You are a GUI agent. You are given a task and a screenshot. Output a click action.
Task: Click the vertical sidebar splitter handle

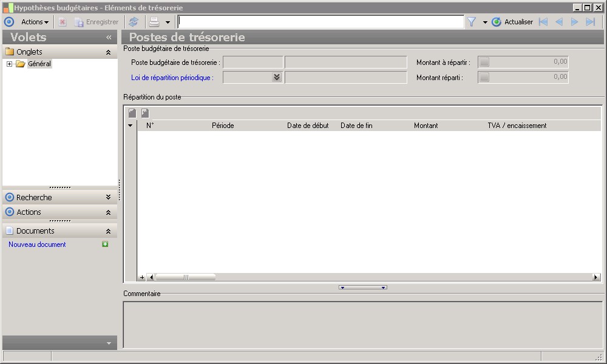point(119,190)
